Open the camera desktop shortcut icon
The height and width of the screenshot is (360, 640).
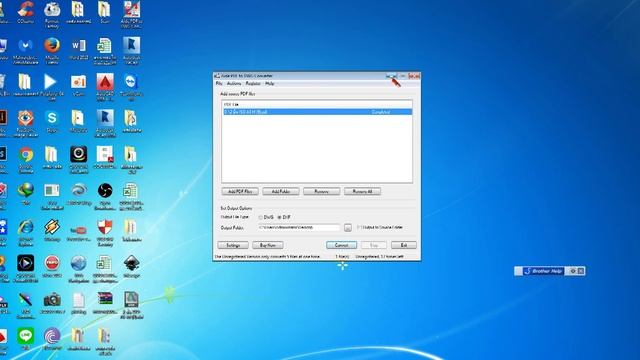[52, 300]
